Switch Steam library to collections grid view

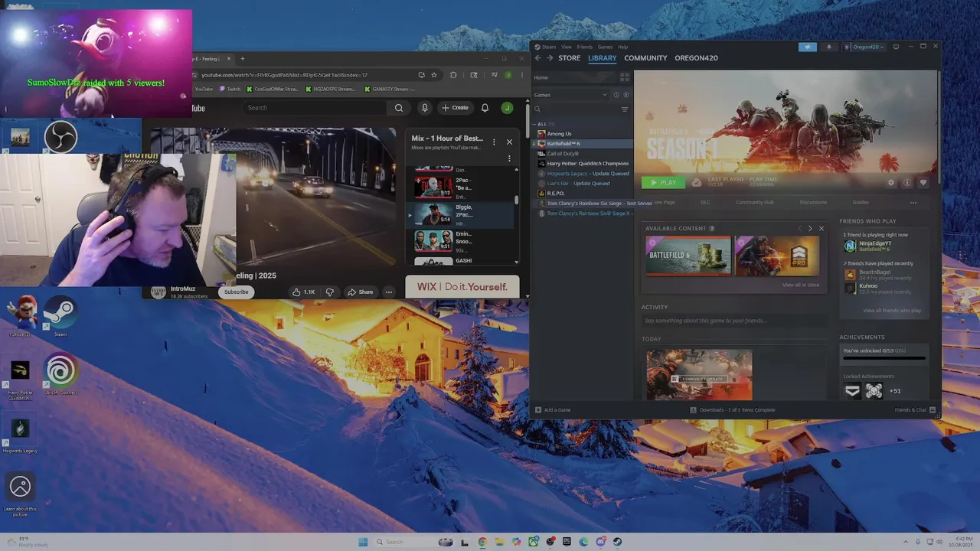tap(625, 77)
